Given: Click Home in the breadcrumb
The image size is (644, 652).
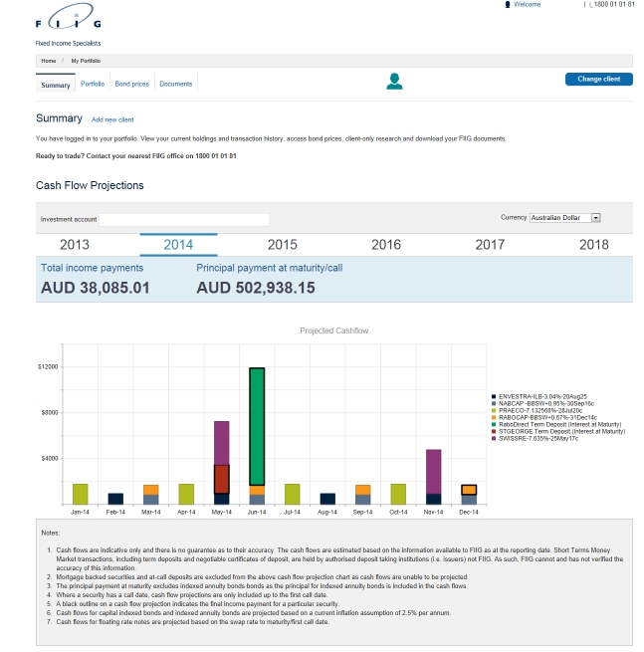Looking at the screenshot, I should (x=48, y=61).
